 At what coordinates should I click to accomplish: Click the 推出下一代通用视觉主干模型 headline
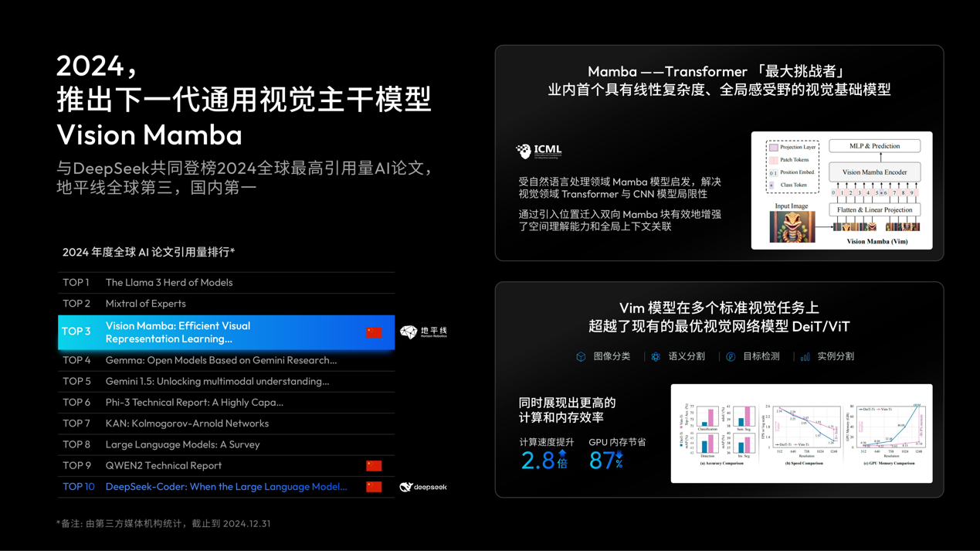click(x=244, y=100)
